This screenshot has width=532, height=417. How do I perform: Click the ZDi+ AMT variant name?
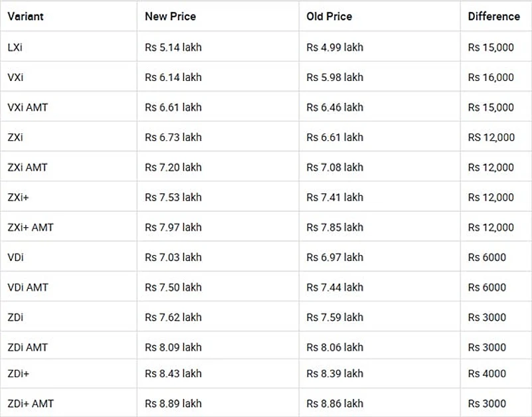click(31, 404)
